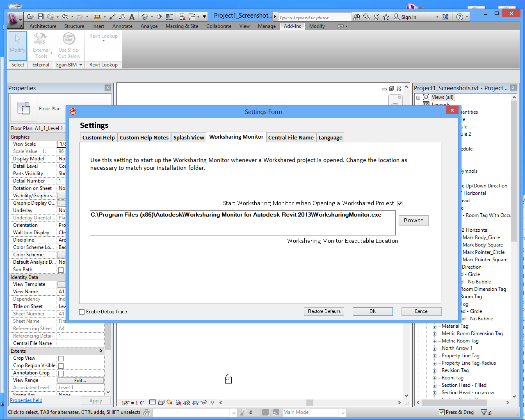The height and width of the screenshot is (420, 525).
Task: Expand the Views (all) tree node
Action: click(418, 98)
